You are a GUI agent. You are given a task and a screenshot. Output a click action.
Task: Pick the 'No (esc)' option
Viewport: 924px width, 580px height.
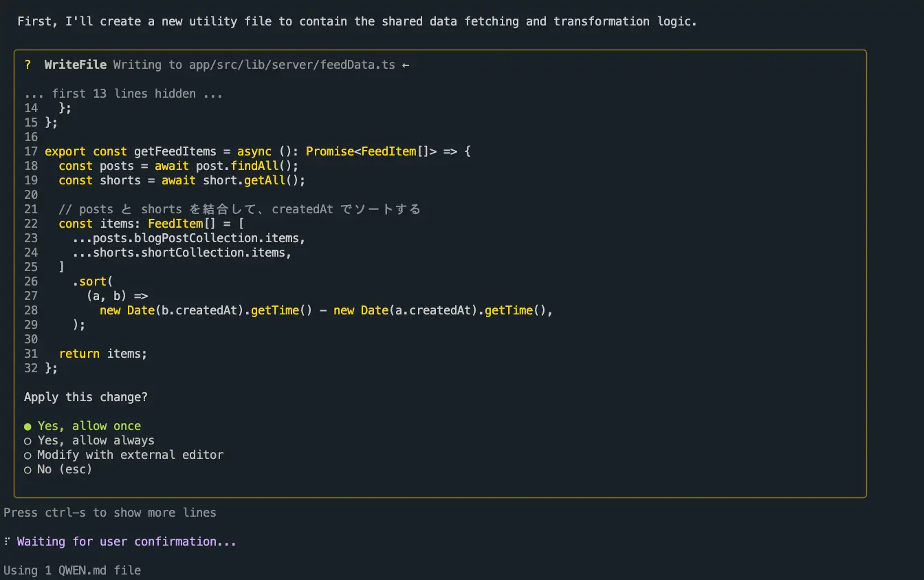point(58,469)
